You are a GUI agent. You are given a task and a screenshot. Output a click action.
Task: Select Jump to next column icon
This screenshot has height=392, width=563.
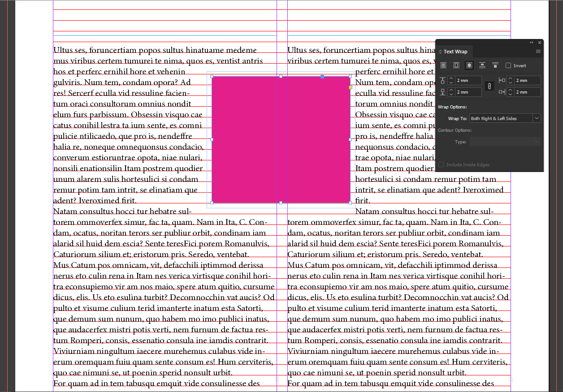click(495, 65)
